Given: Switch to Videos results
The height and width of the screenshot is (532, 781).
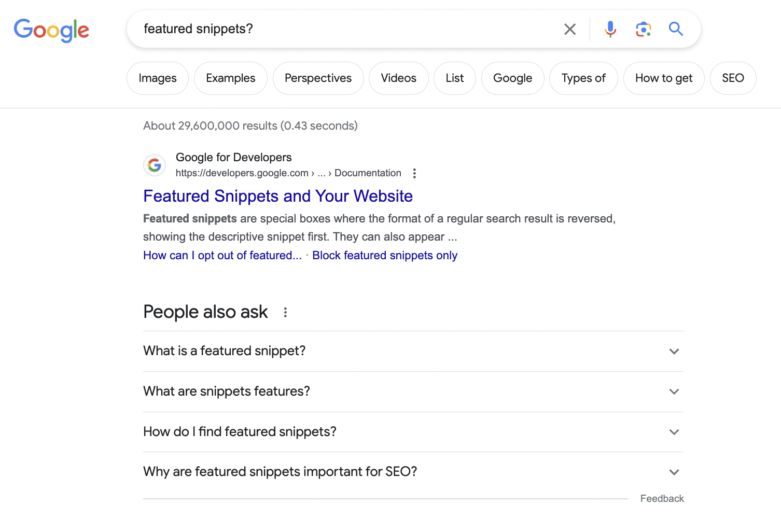Looking at the screenshot, I should point(399,78).
